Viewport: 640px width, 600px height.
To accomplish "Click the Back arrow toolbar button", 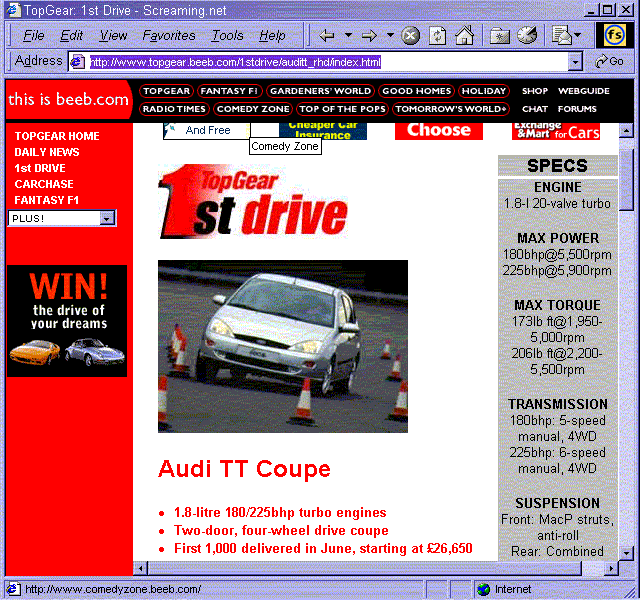I will pyautogui.click(x=327, y=36).
